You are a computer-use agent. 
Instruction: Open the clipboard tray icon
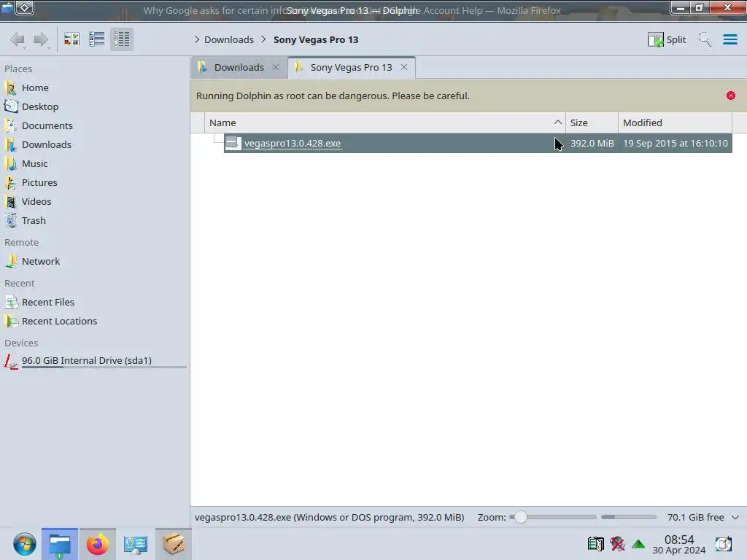[x=595, y=544]
